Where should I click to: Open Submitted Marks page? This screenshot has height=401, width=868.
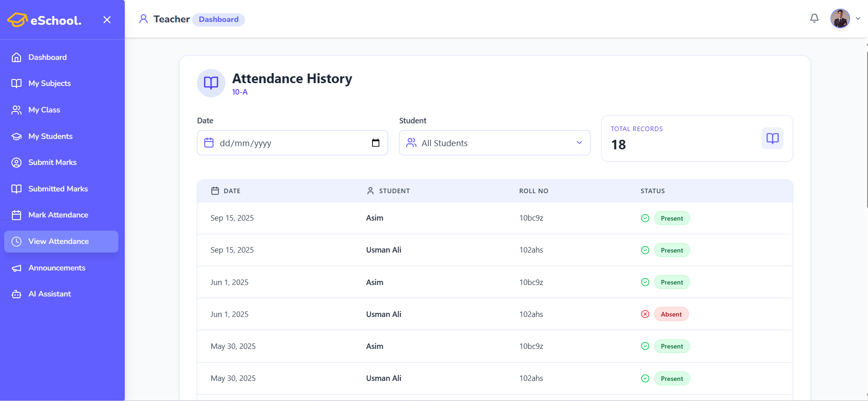(61, 189)
